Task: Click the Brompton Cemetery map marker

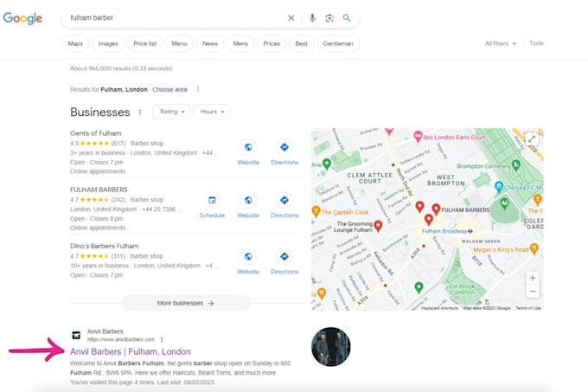Action: click(516, 164)
